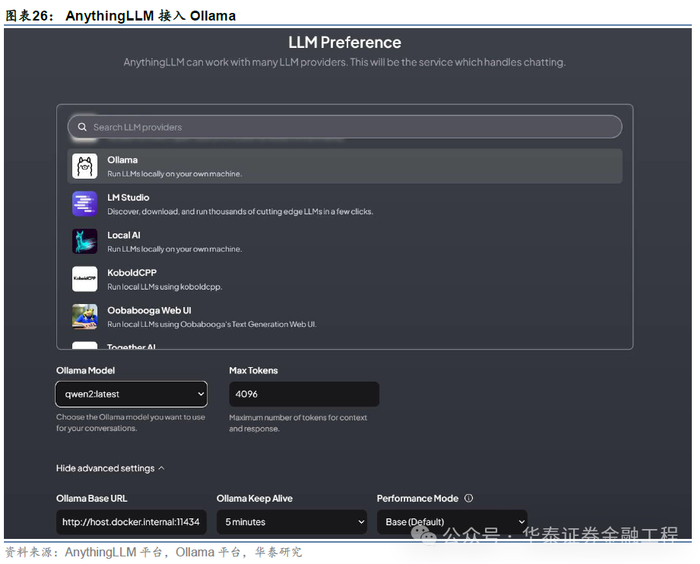
Task: Click the Ollama Keep Alive label
Action: [254, 498]
